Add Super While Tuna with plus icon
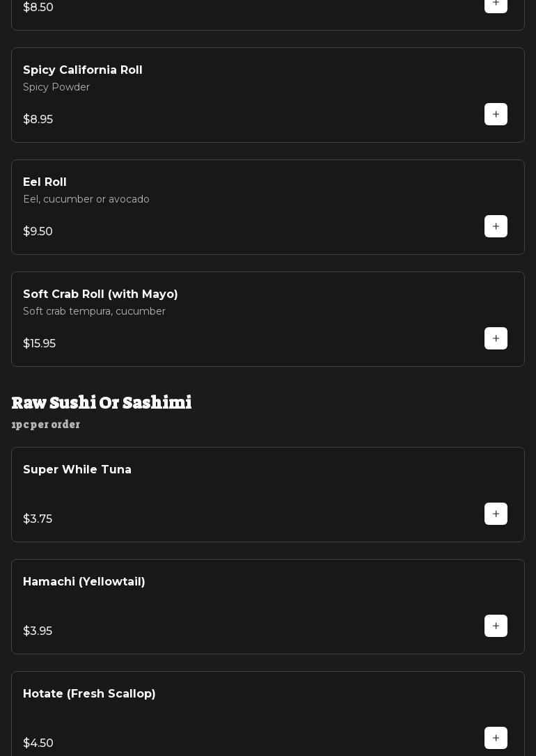 pyautogui.click(x=496, y=514)
